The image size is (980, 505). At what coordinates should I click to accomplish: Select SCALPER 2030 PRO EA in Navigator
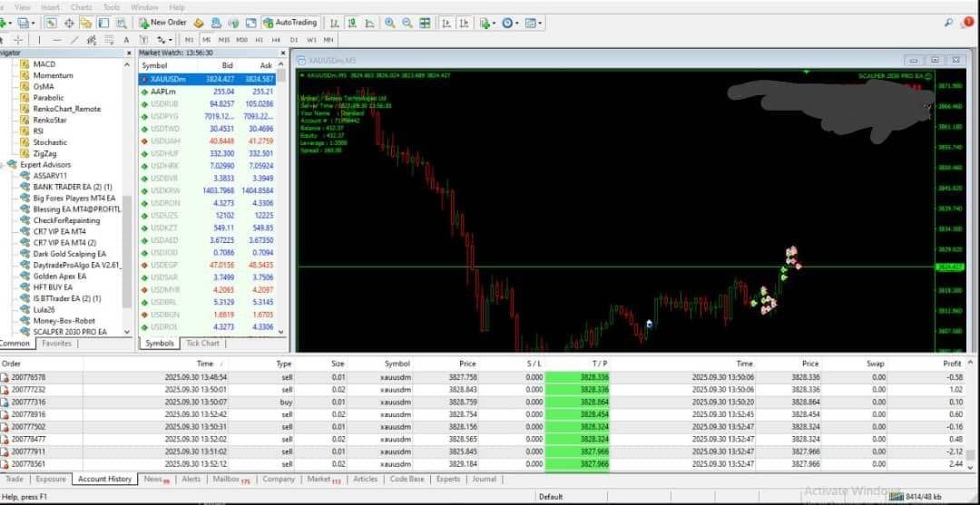(x=69, y=332)
